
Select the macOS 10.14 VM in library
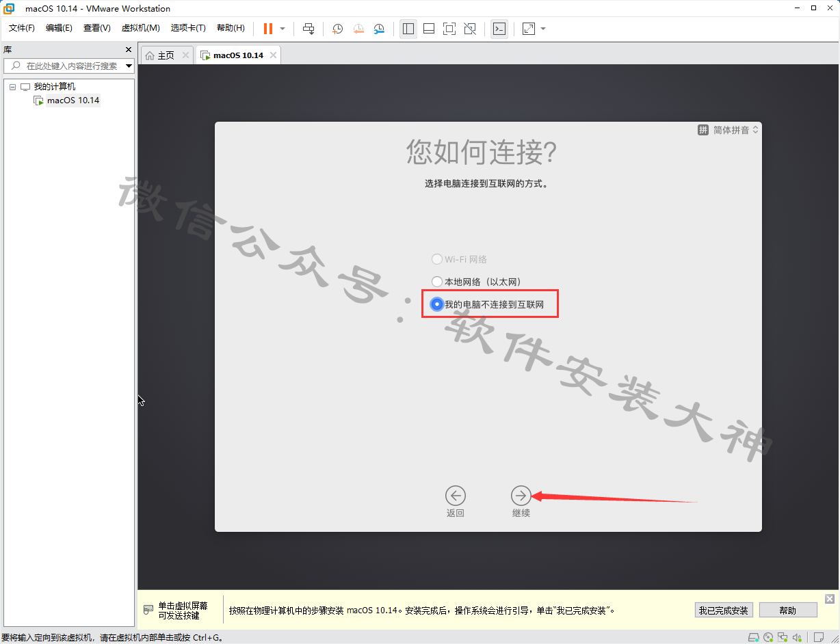click(73, 100)
